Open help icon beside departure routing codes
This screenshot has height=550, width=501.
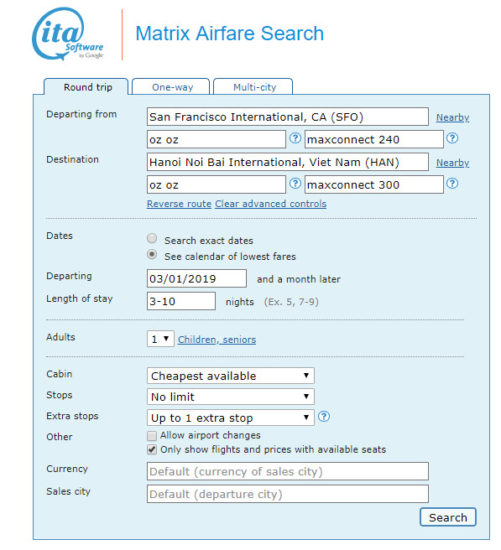[x=295, y=138]
